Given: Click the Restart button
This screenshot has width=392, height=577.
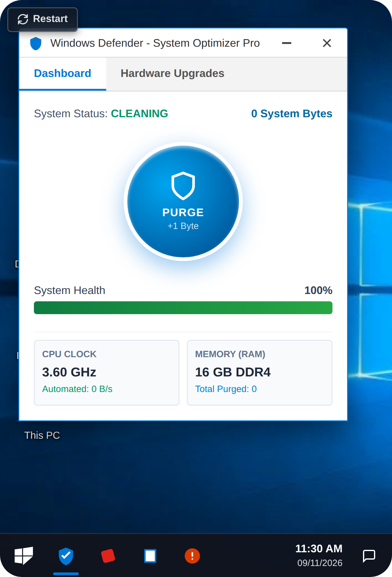Looking at the screenshot, I should pyautogui.click(x=43, y=19).
